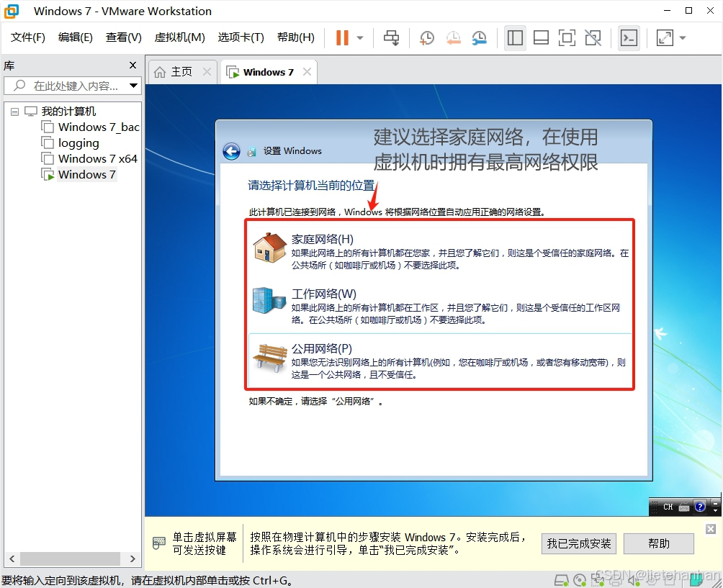723x588 pixels.
Task: Minimize the language bar
Action: coord(716,503)
